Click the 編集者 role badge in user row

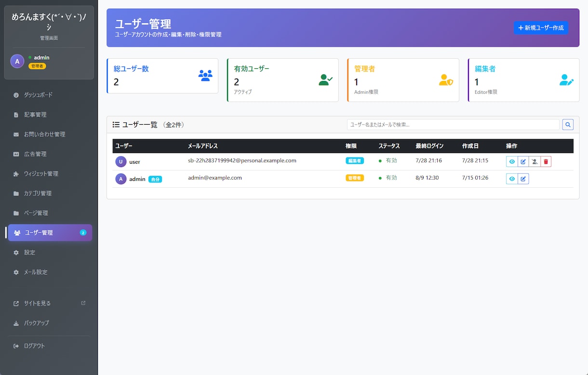355,161
